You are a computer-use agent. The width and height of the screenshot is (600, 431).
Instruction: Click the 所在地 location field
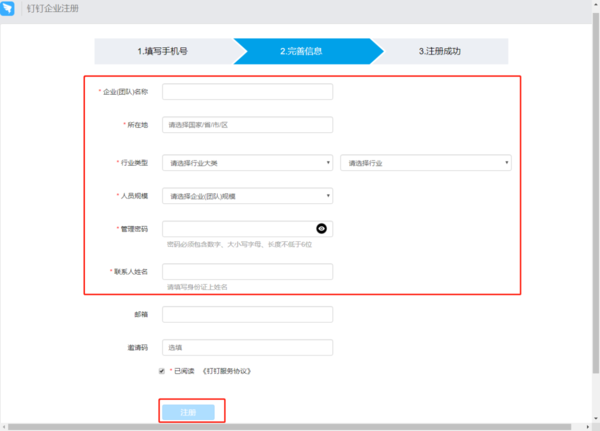tap(248, 125)
